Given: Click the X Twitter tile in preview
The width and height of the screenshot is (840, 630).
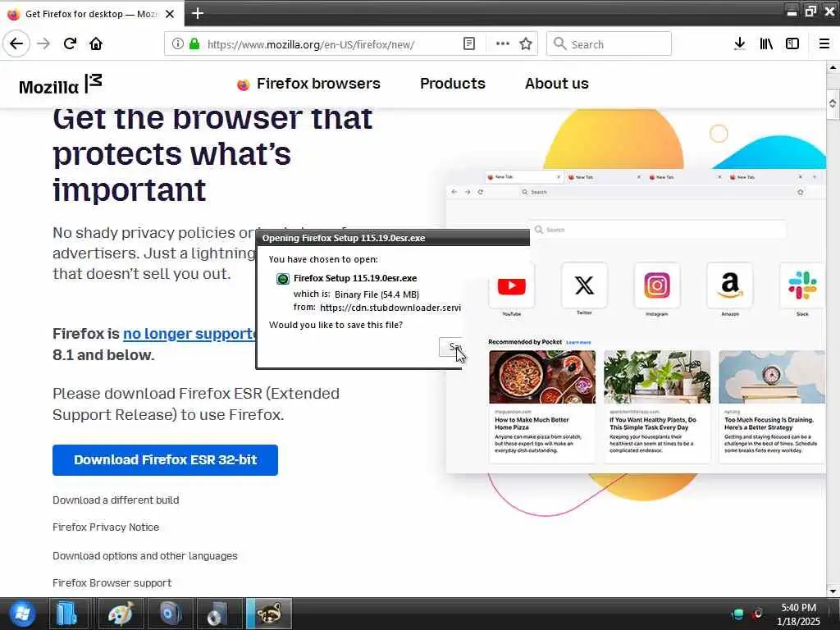Looking at the screenshot, I should (584, 285).
